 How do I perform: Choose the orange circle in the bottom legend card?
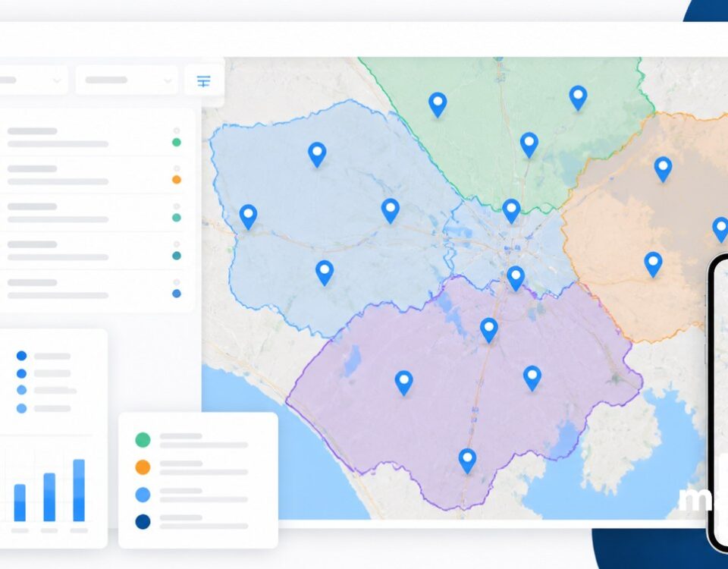pyautogui.click(x=143, y=467)
